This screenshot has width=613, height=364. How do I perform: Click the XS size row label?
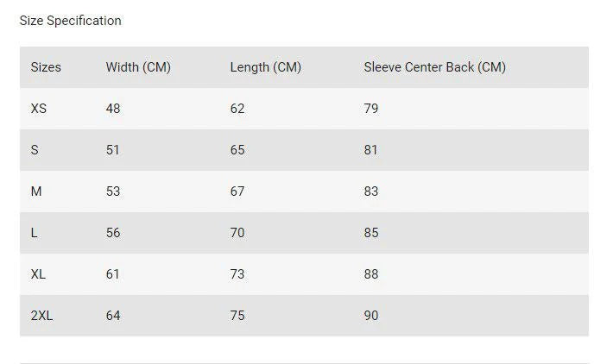[x=39, y=109]
